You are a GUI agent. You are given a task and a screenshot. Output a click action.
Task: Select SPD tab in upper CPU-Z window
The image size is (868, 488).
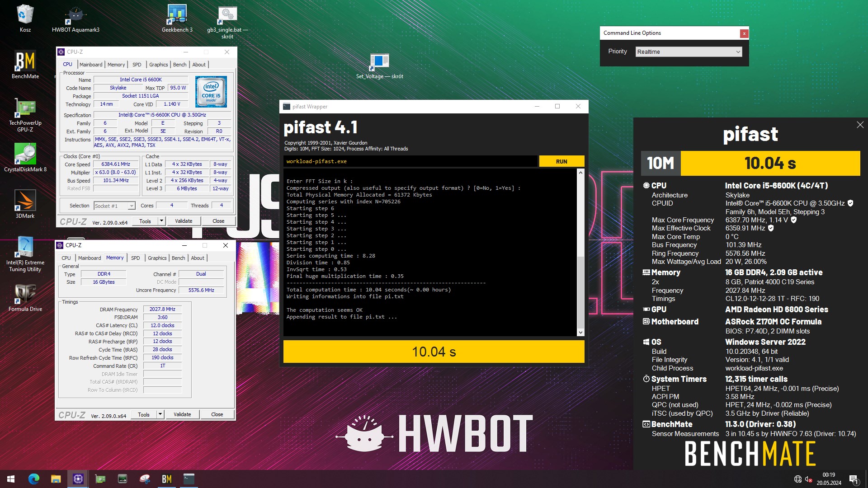pyautogui.click(x=137, y=65)
